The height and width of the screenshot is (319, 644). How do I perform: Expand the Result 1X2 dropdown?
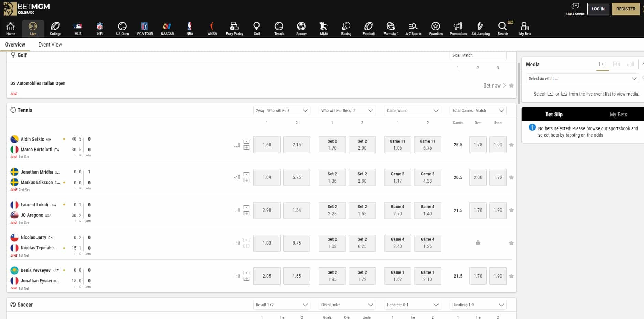tap(282, 305)
